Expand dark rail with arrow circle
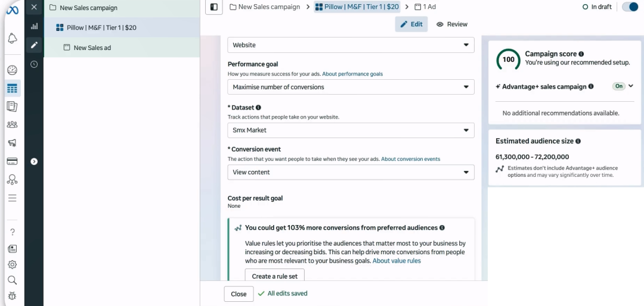This screenshot has height=306, width=644. tap(34, 161)
